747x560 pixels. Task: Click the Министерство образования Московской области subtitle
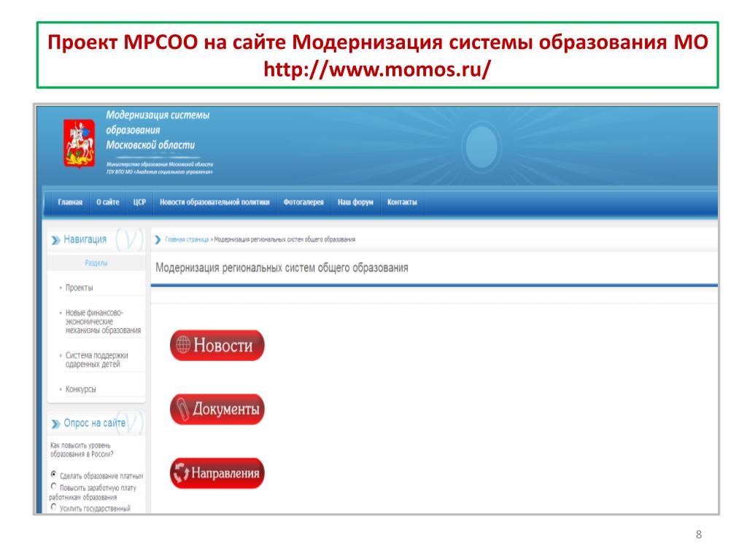point(160,164)
